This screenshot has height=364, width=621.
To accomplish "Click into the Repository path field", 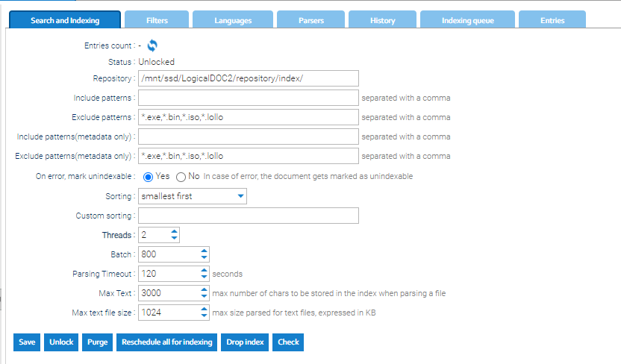I will point(248,78).
